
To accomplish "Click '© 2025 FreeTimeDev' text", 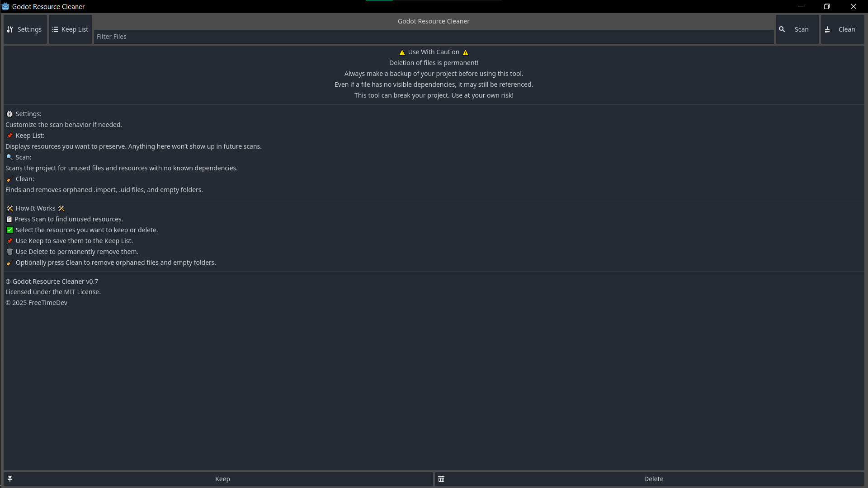I will tap(36, 303).
